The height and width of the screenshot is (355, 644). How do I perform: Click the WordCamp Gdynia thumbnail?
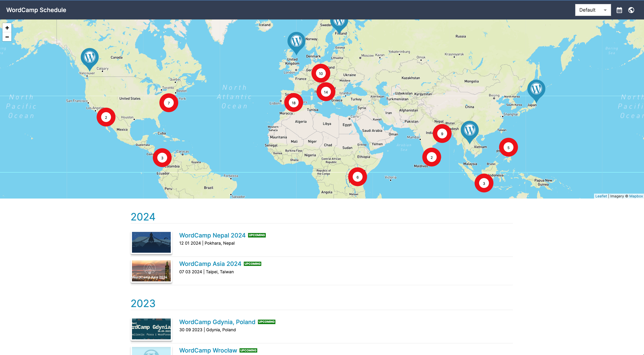click(151, 329)
